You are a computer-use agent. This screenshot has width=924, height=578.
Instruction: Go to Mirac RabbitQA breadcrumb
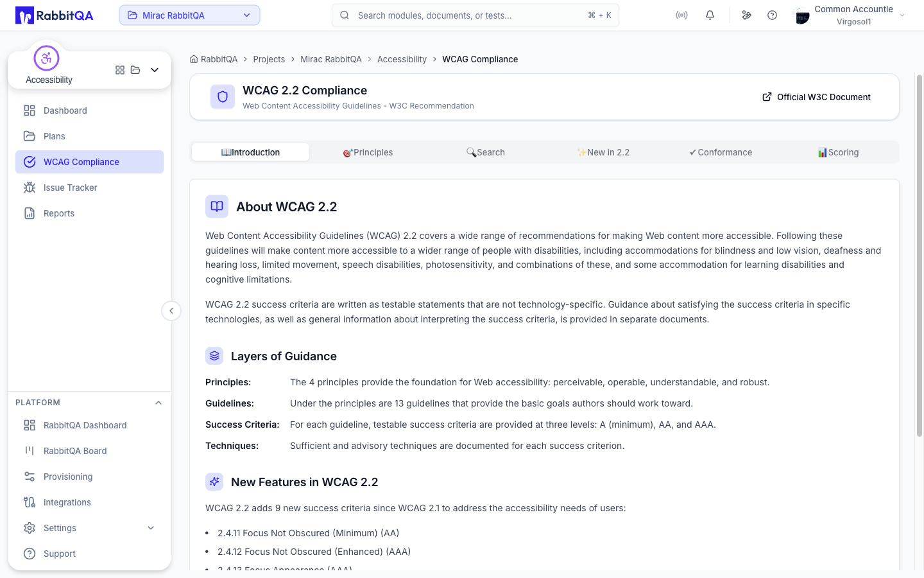331,59
